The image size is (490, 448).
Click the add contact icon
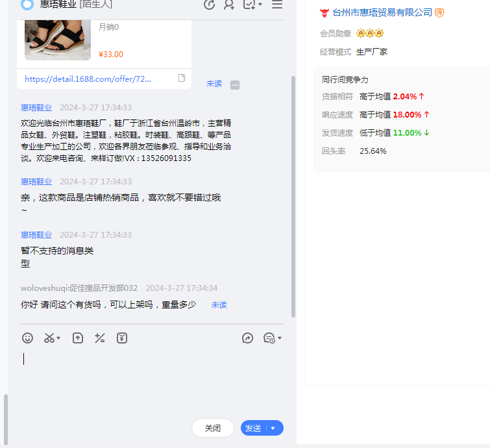[229, 5]
